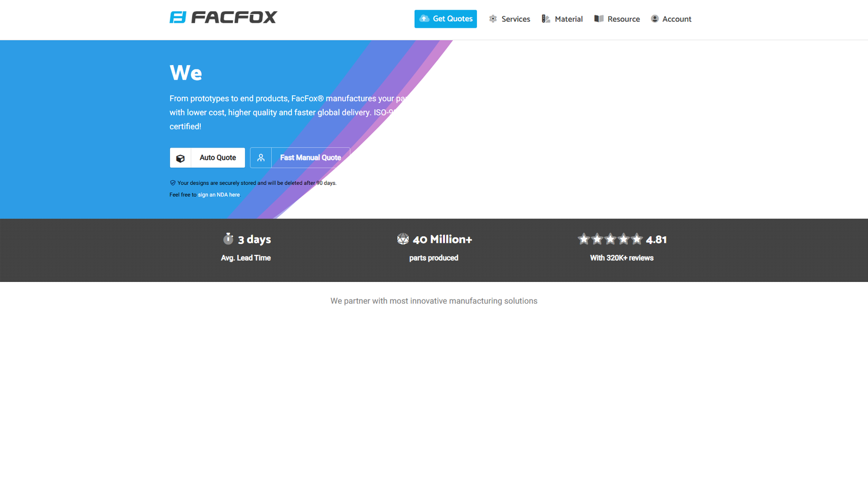Image resolution: width=868 pixels, height=488 pixels.
Task: Expand the Resource navigation item
Action: [x=623, y=19]
